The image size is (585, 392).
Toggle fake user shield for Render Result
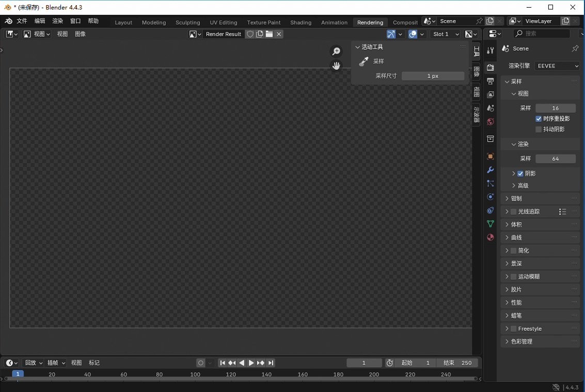tap(250, 34)
